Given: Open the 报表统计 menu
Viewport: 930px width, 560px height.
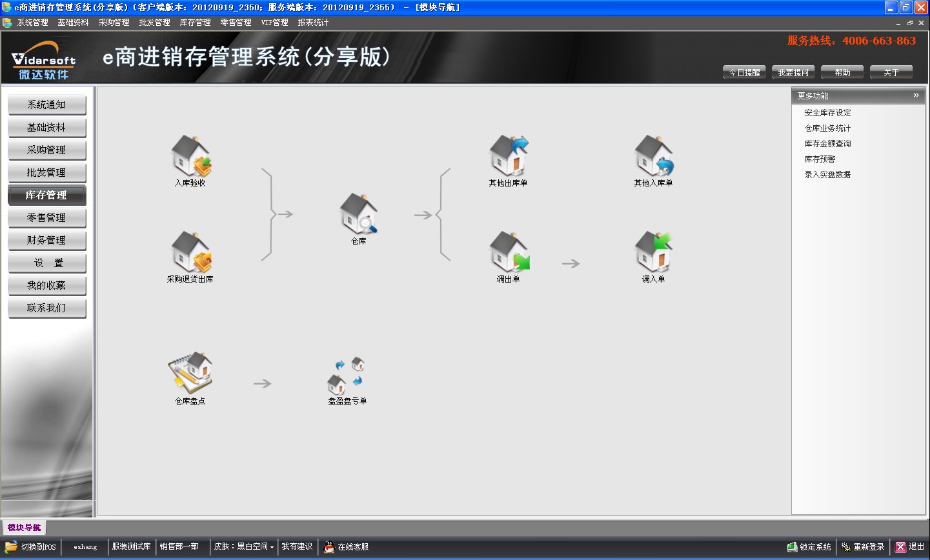Looking at the screenshot, I should (314, 23).
